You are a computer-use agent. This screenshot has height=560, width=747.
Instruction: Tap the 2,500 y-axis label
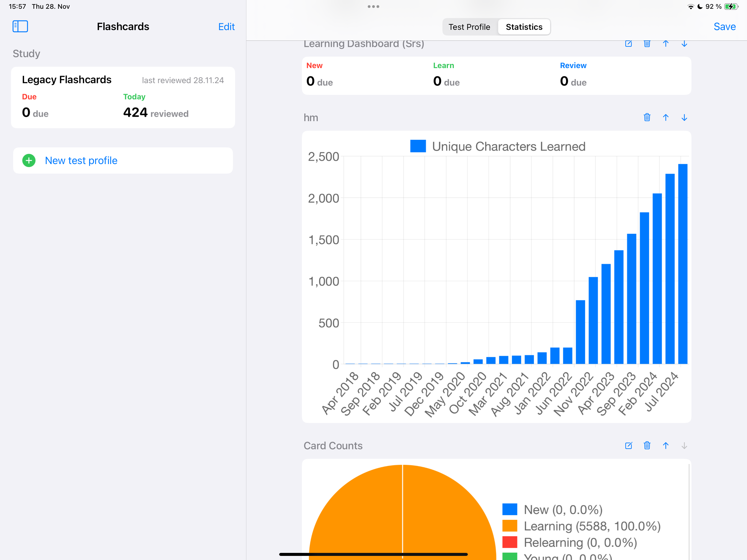click(x=323, y=156)
